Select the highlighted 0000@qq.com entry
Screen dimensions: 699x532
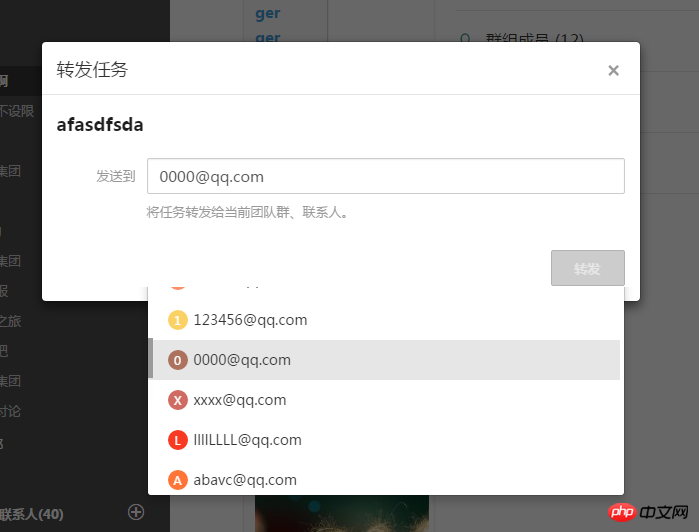(386, 360)
